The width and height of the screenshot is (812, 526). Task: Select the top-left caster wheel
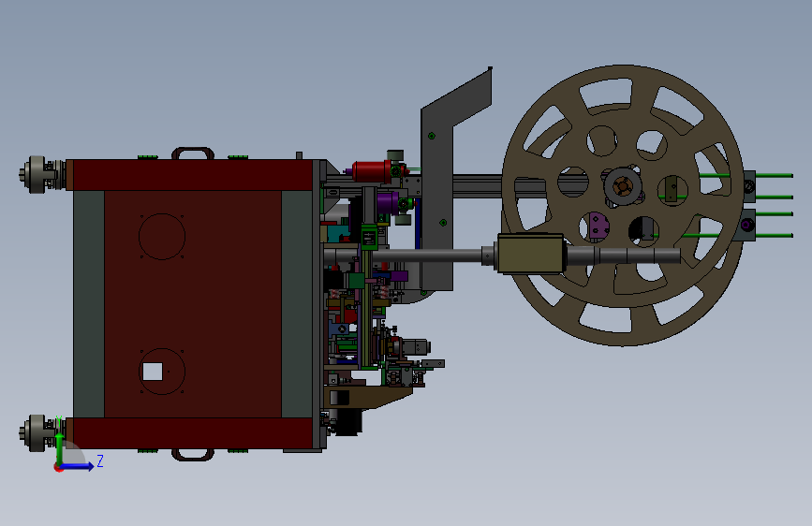[38, 174]
